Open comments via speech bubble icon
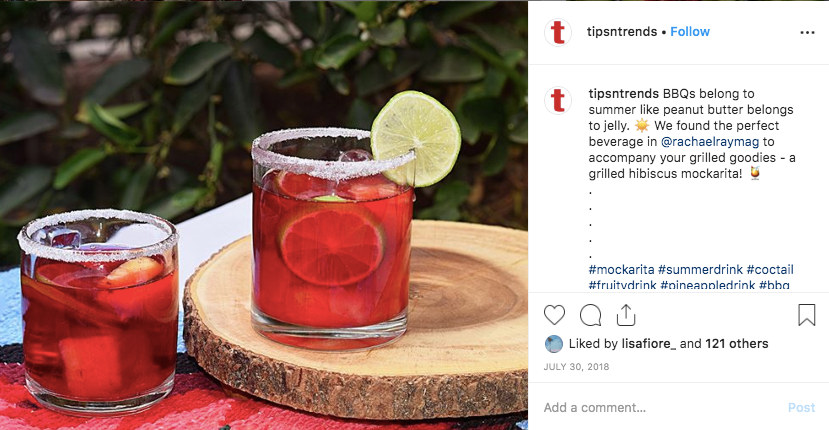The image size is (829, 430). (590, 315)
